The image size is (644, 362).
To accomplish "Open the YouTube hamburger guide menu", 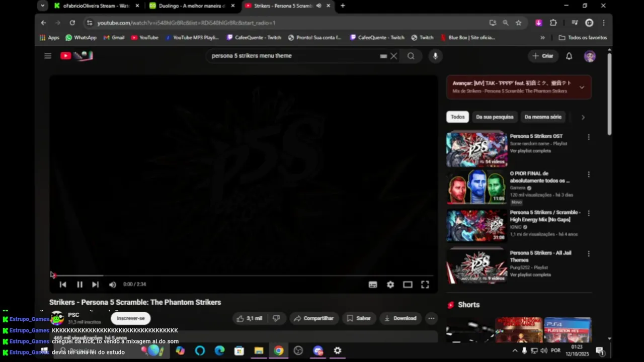I will 48,56.
